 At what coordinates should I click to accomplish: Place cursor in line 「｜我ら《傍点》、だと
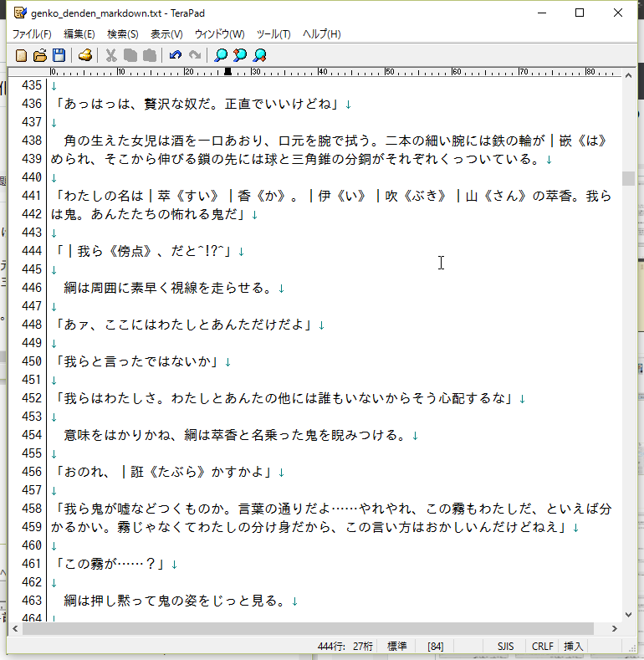pos(144,251)
